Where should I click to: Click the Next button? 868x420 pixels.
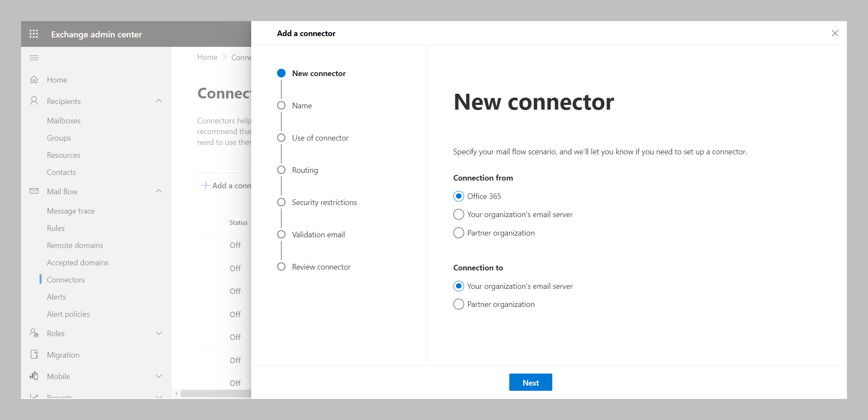pos(530,382)
